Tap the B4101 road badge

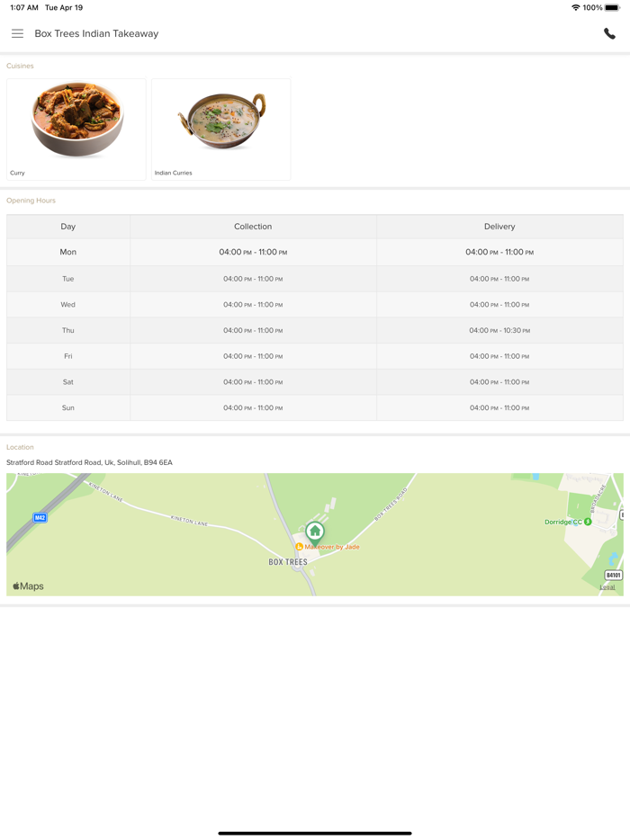point(613,575)
